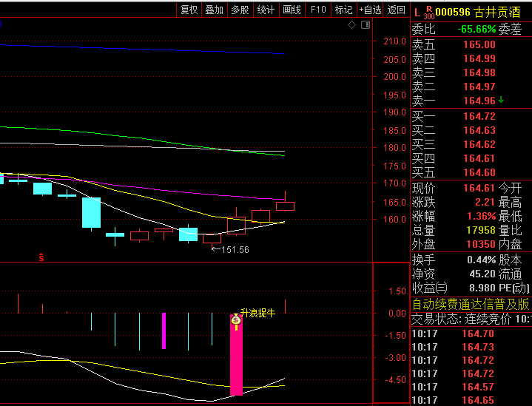
Task: Select the 买一 price 164.72
Action: pyautogui.click(x=479, y=116)
